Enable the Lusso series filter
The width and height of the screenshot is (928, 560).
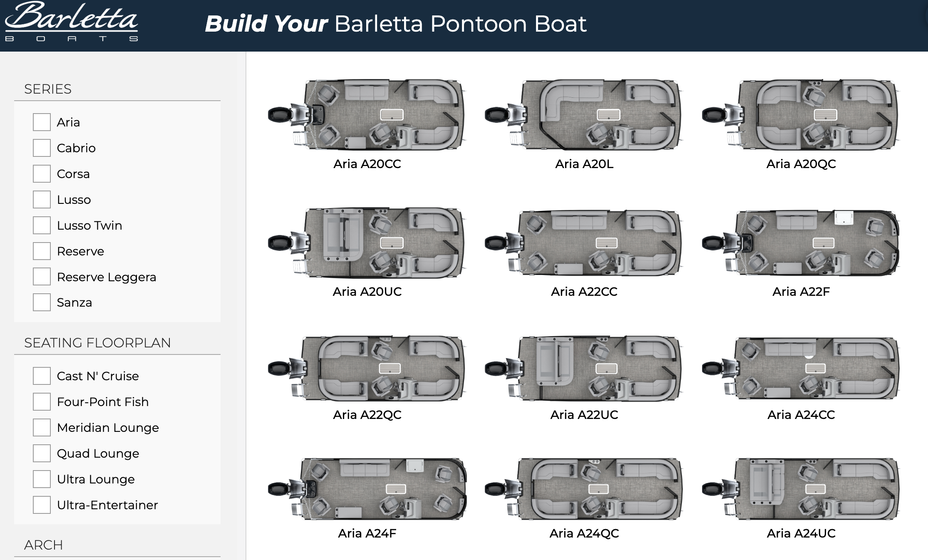click(42, 199)
